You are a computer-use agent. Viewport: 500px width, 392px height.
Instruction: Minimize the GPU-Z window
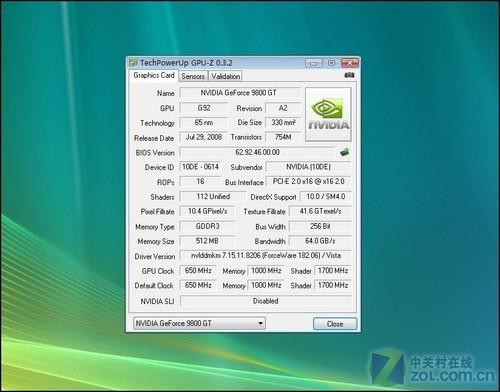313,63
